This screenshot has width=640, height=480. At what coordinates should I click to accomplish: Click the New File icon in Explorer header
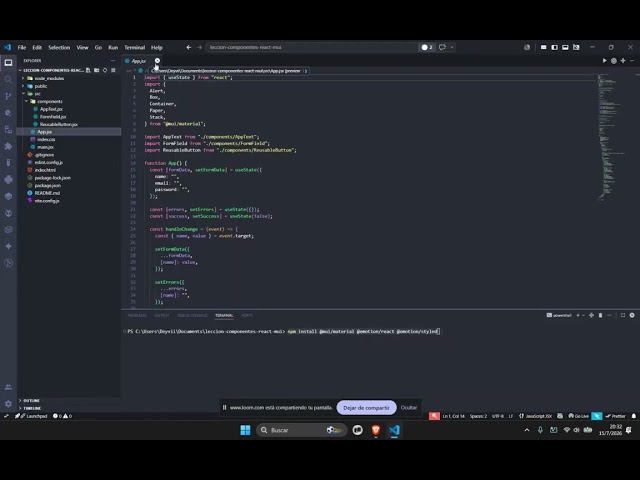88,70
